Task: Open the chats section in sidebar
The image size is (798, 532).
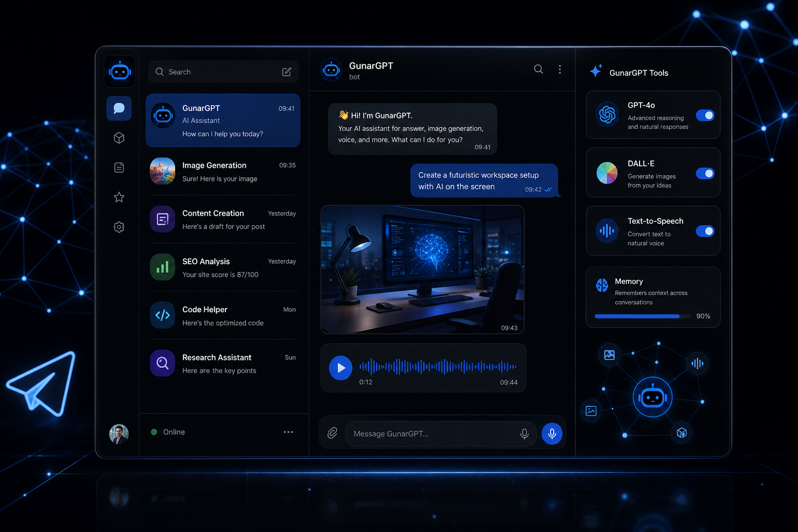Action: pos(119,108)
